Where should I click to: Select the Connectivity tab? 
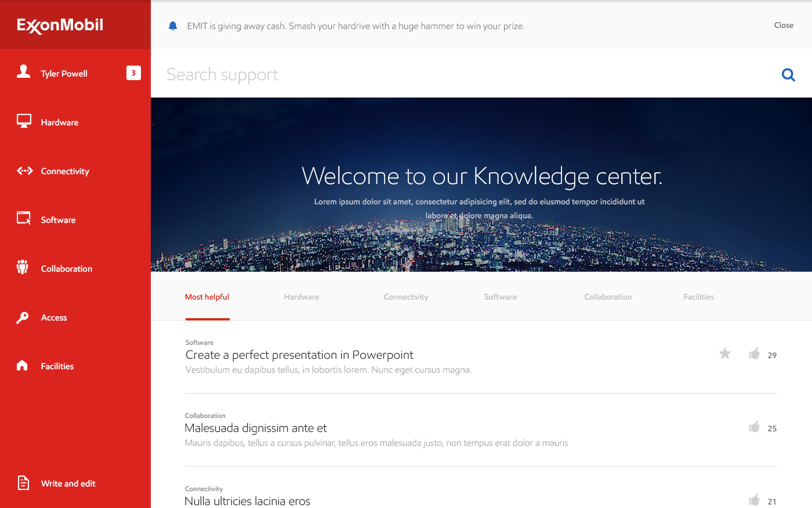[406, 297]
